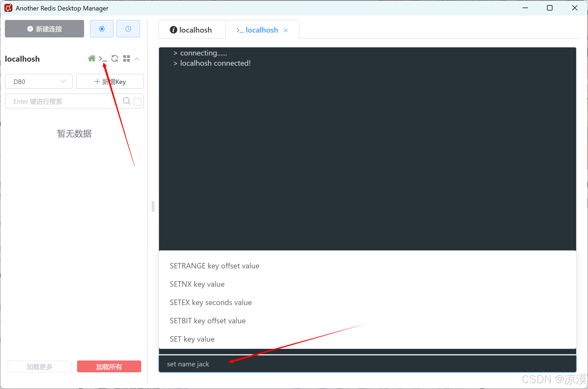
Task: Click the sidebar resize divider handle
Action: click(x=153, y=206)
